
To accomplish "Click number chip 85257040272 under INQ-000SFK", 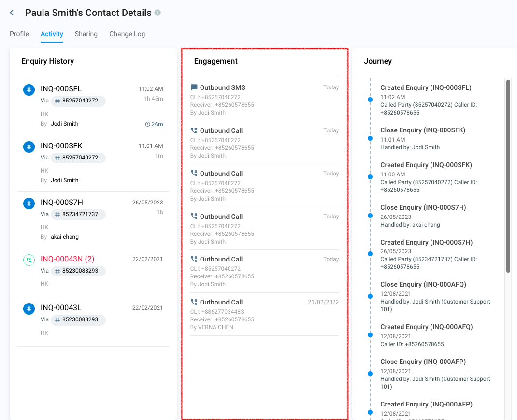I will tap(78, 158).
